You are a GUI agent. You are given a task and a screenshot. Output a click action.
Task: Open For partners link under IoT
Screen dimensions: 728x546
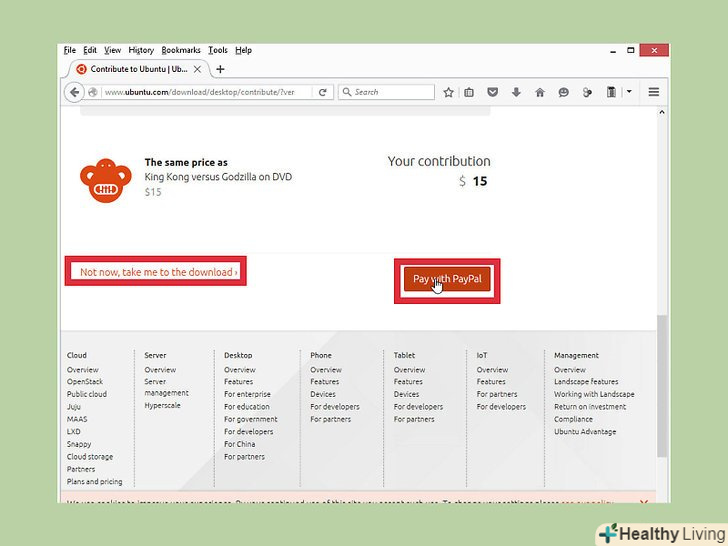(x=497, y=394)
